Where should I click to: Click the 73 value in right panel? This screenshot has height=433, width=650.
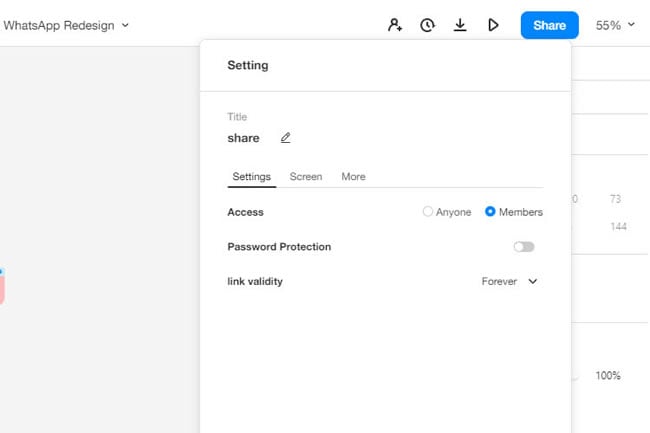pyautogui.click(x=615, y=199)
